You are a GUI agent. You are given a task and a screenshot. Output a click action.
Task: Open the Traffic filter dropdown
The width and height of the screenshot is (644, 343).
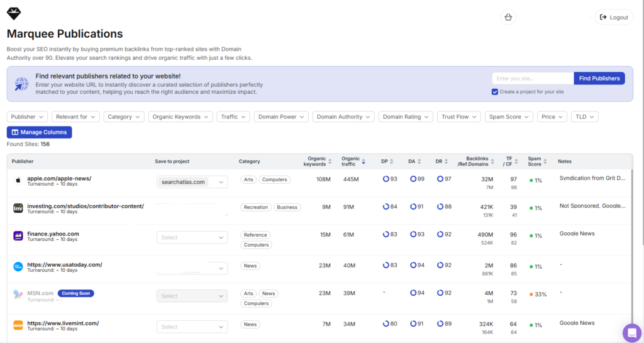click(x=233, y=116)
